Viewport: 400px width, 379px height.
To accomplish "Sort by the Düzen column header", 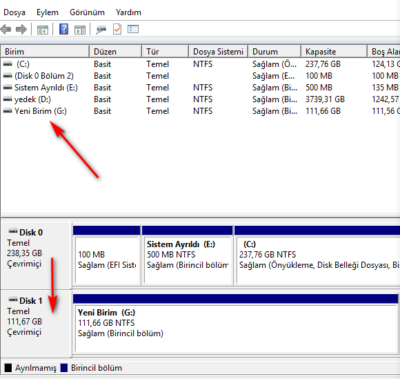I will point(115,52).
